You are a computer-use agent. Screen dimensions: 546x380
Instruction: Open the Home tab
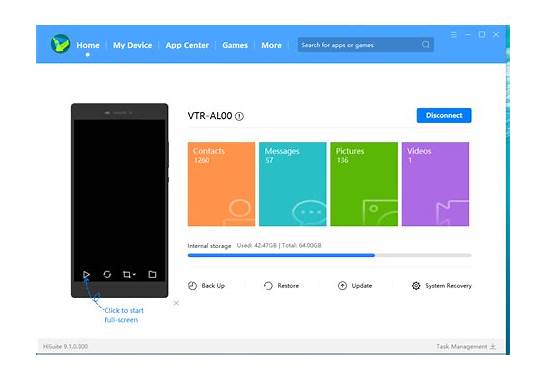point(88,45)
